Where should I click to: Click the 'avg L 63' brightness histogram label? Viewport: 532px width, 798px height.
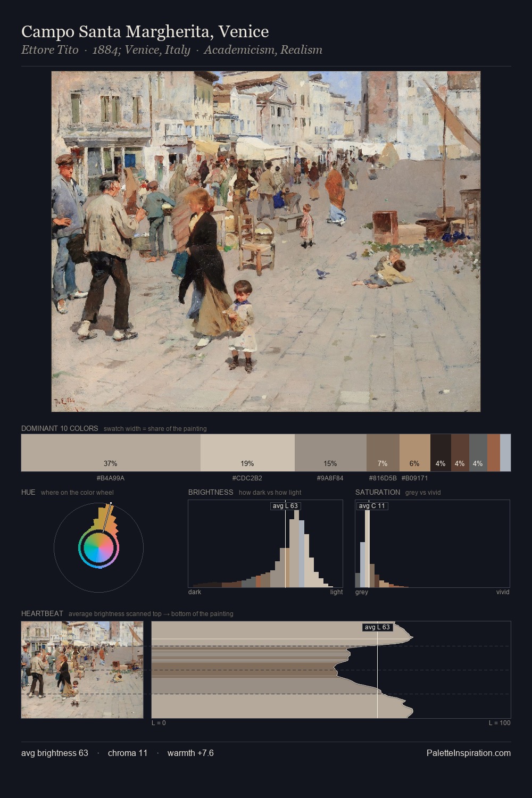(x=285, y=506)
